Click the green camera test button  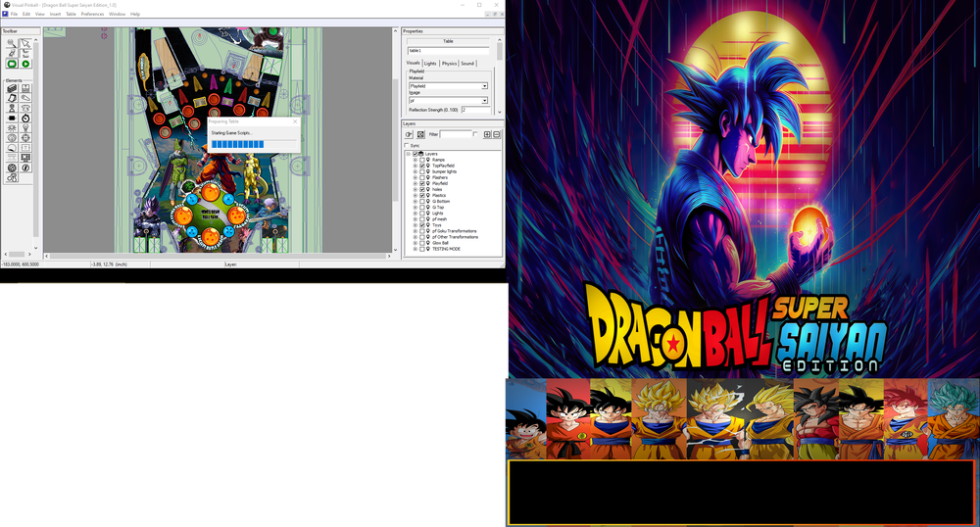pyautogui.click(x=11, y=64)
